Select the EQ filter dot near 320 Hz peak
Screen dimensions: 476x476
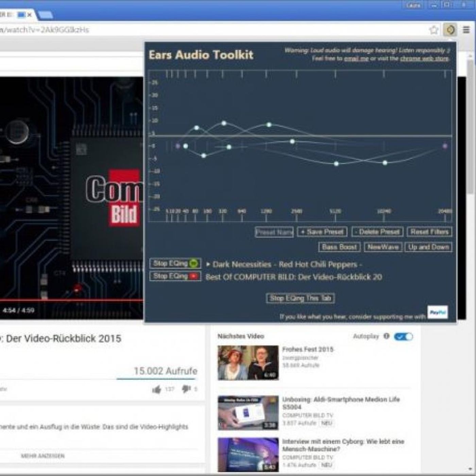pos(224,123)
